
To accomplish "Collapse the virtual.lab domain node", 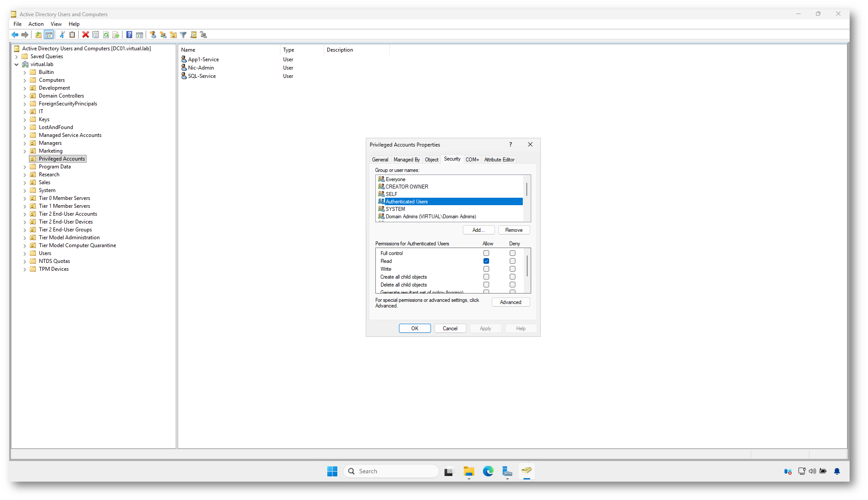I will point(17,64).
